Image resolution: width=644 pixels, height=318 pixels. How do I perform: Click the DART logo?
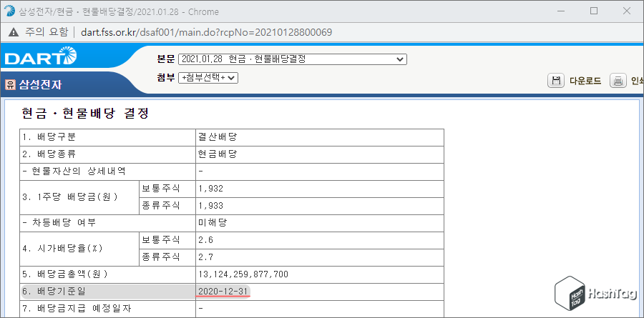(x=41, y=56)
